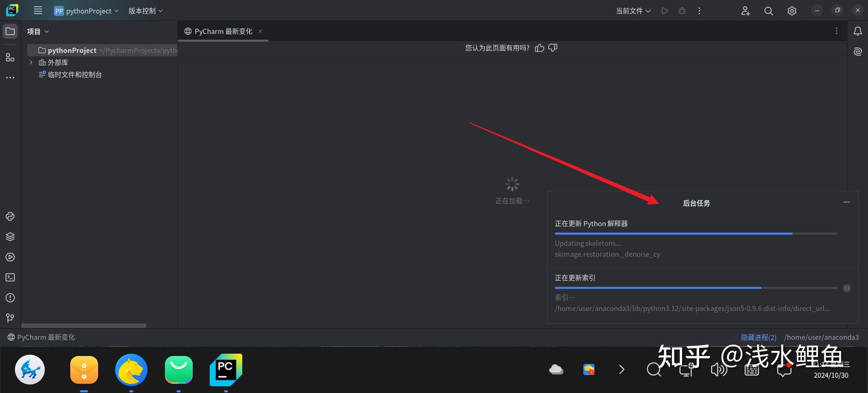This screenshot has width=868, height=393.
Task: Expand the 外部库 tree node
Action: [31, 62]
